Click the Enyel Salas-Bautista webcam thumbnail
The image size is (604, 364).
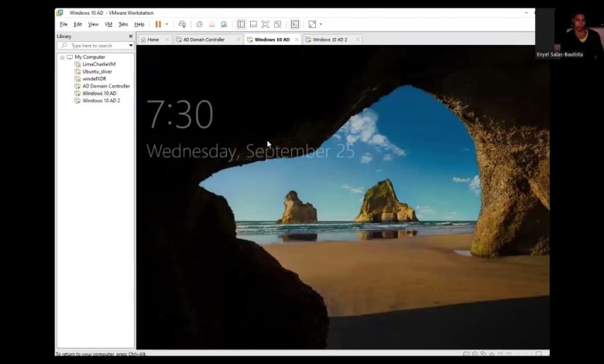tap(570, 34)
